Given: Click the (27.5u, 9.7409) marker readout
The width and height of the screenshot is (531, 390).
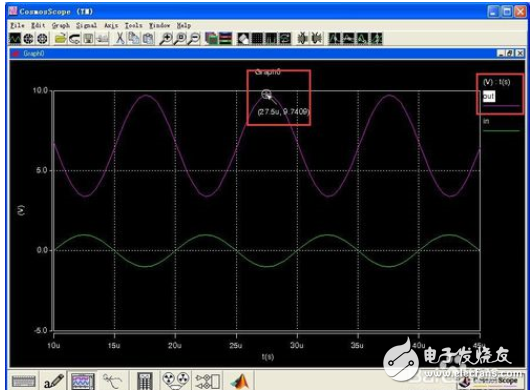Looking at the screenshot, I should [x=283, y=111].
